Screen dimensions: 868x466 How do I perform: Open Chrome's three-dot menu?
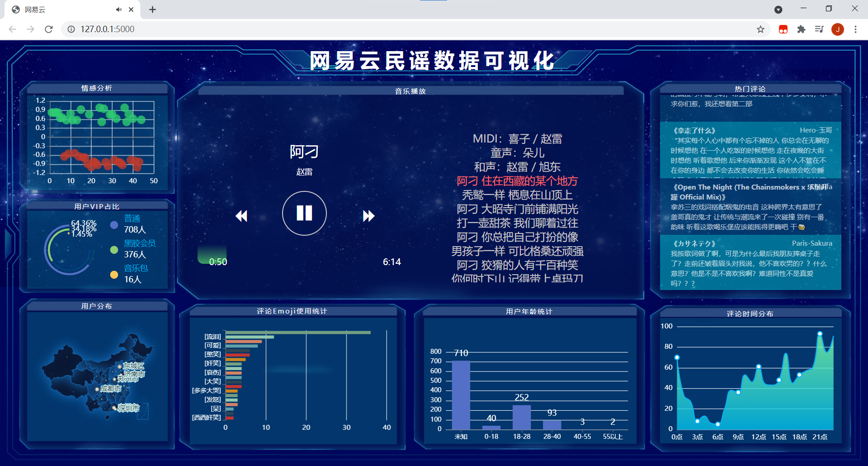click(x=855, y=29)
